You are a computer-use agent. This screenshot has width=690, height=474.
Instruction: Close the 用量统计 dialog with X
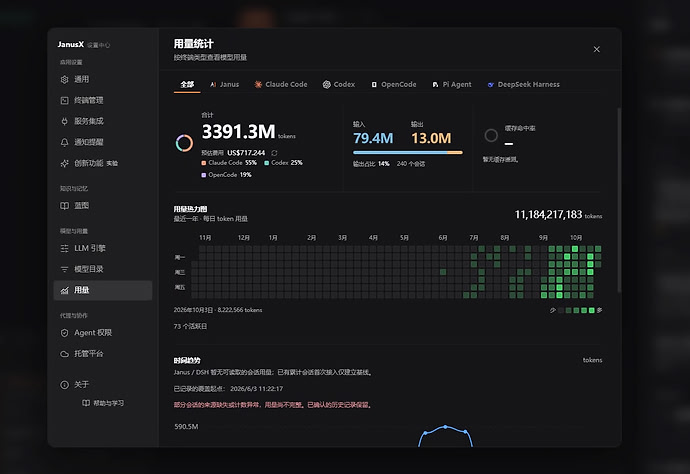pyautogui.click(x=596, y=49)
